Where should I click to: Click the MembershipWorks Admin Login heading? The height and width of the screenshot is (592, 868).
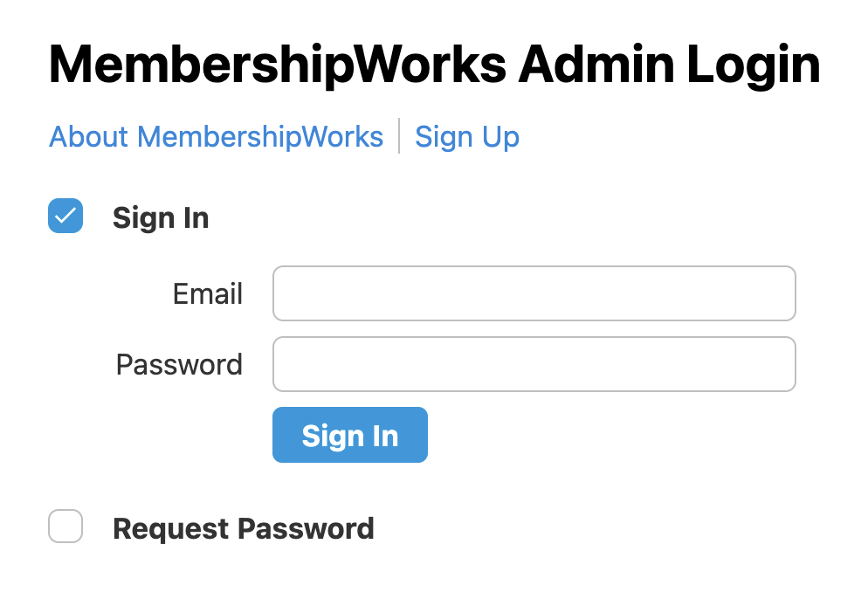point(434,65)
